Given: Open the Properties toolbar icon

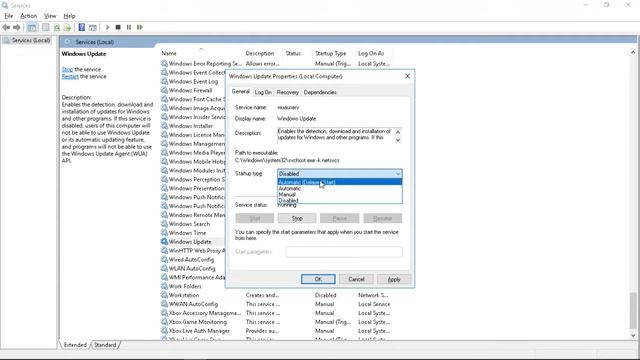Looking at the screenshot, I should 46,27.
